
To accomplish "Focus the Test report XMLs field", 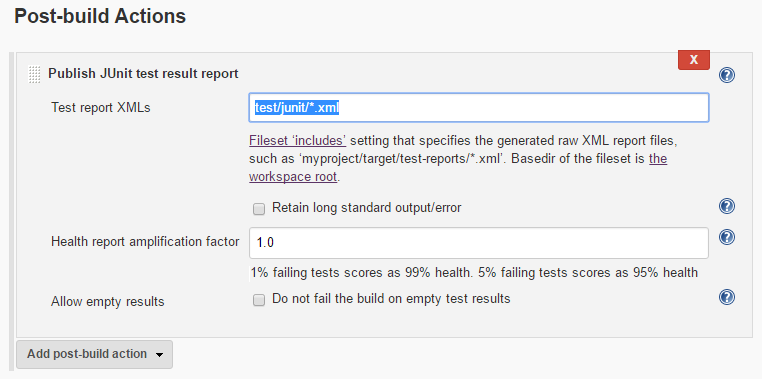I will pos(479,108).
